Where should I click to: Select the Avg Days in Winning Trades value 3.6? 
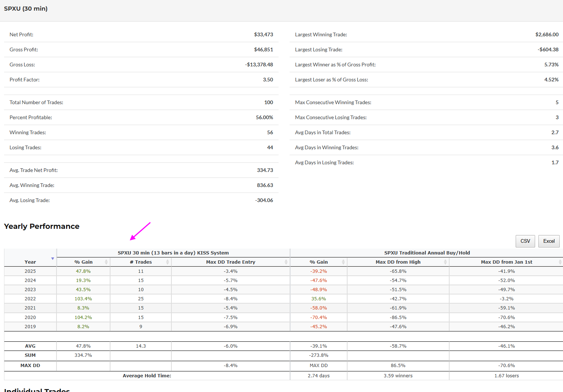point(555,147)
